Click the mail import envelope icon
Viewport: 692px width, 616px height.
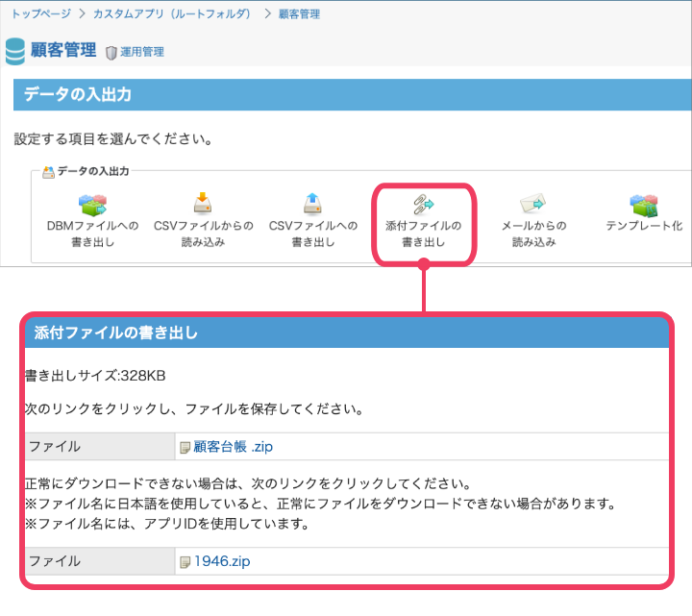[532, 204]
